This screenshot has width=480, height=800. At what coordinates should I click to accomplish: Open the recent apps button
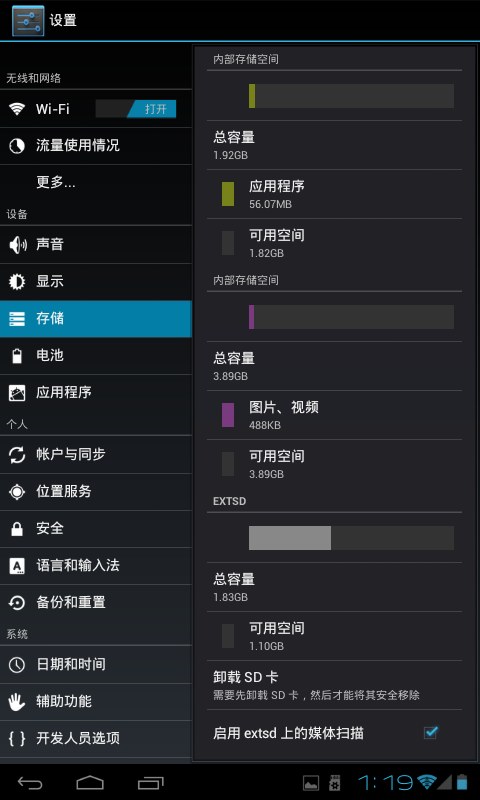pos(150,782)
